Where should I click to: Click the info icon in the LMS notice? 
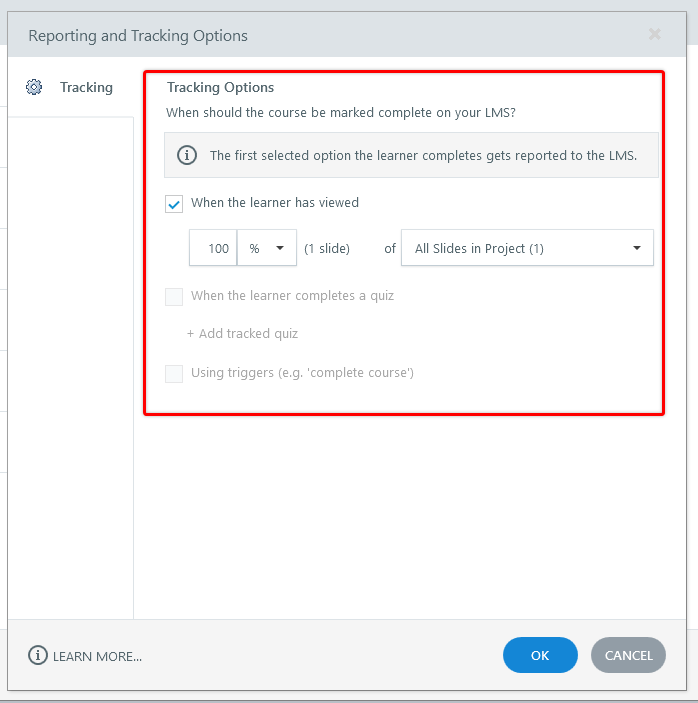pos(187,155)
